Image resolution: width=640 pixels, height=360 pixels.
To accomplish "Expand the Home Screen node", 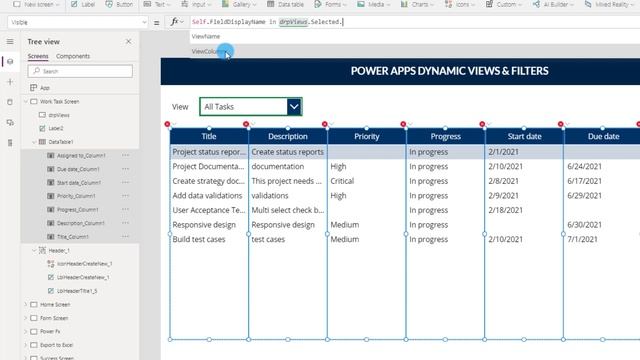I will point(26,304).
